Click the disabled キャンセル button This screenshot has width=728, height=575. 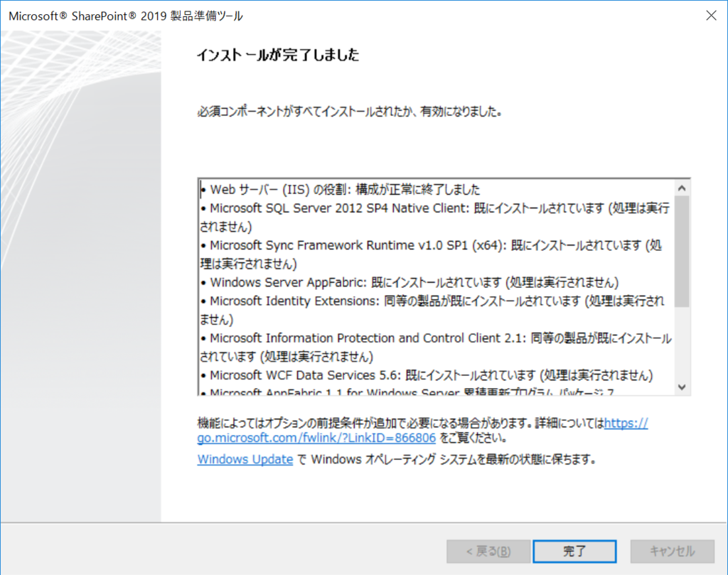[x=672, y=552]
